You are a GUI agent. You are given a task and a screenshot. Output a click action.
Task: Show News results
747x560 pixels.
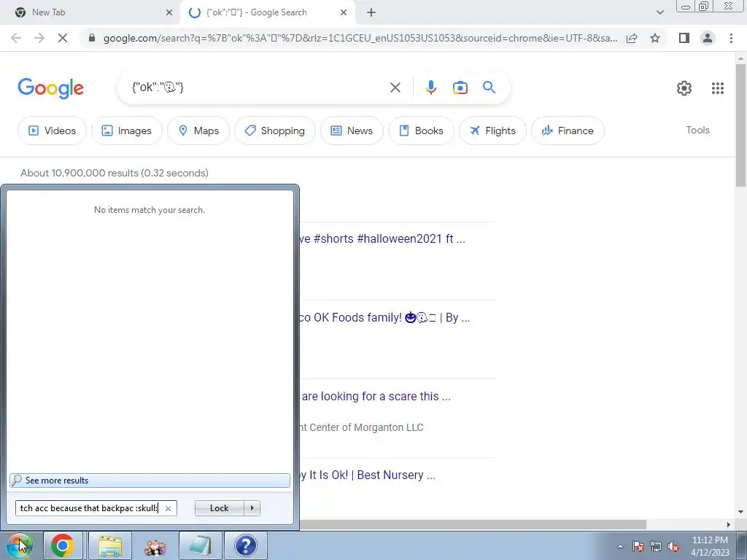click(352, 131)
